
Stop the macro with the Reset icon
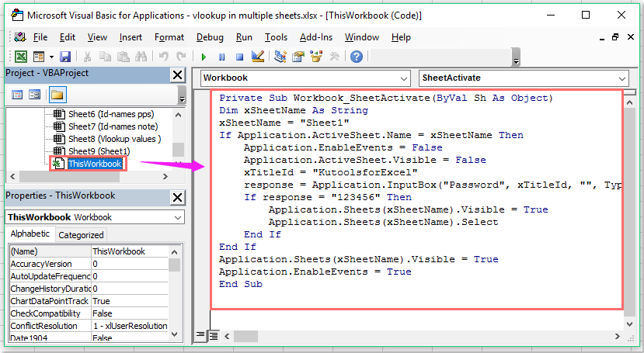239,57
